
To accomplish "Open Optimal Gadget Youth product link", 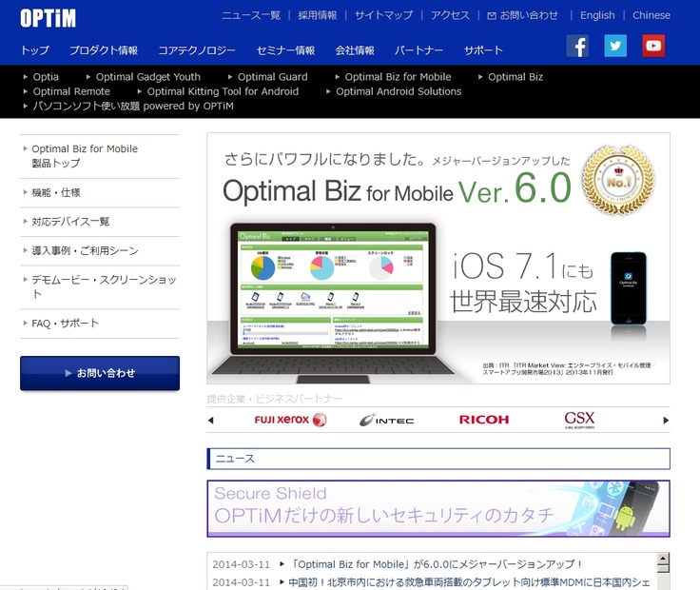I will point(147,77).
